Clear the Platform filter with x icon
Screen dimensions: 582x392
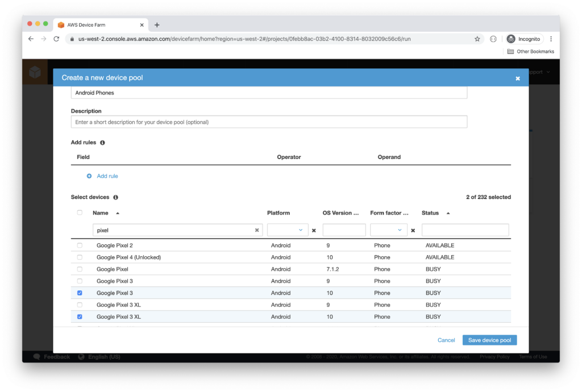pos(314,231)
